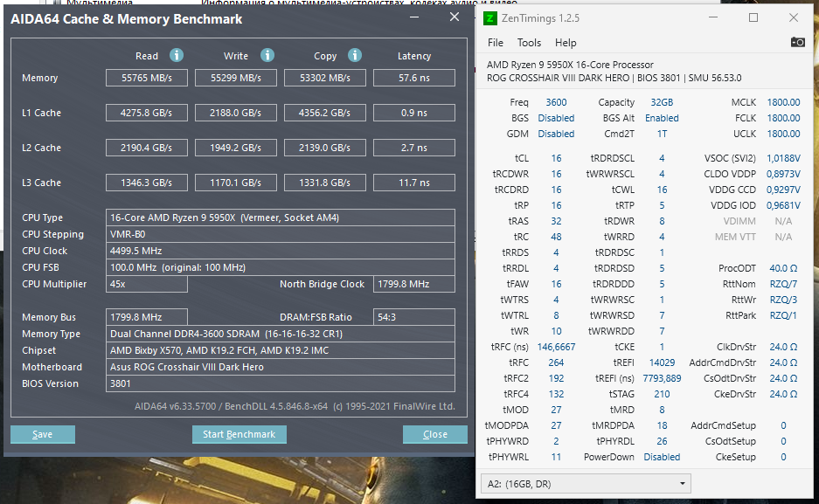
Task: Click Close in the AIDA64 benchmark window
Action: coord(435,434)
